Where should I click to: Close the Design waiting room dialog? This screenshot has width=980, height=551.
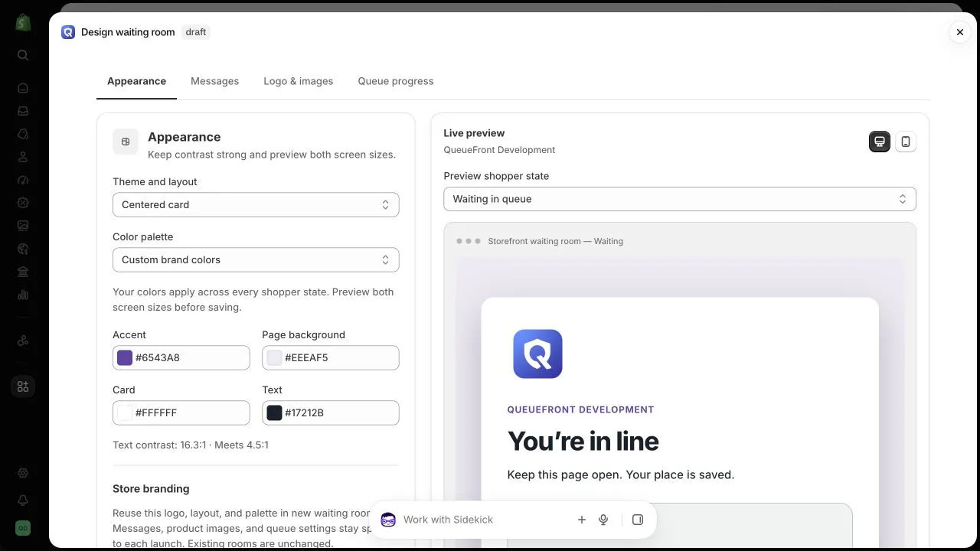[960, 32]
